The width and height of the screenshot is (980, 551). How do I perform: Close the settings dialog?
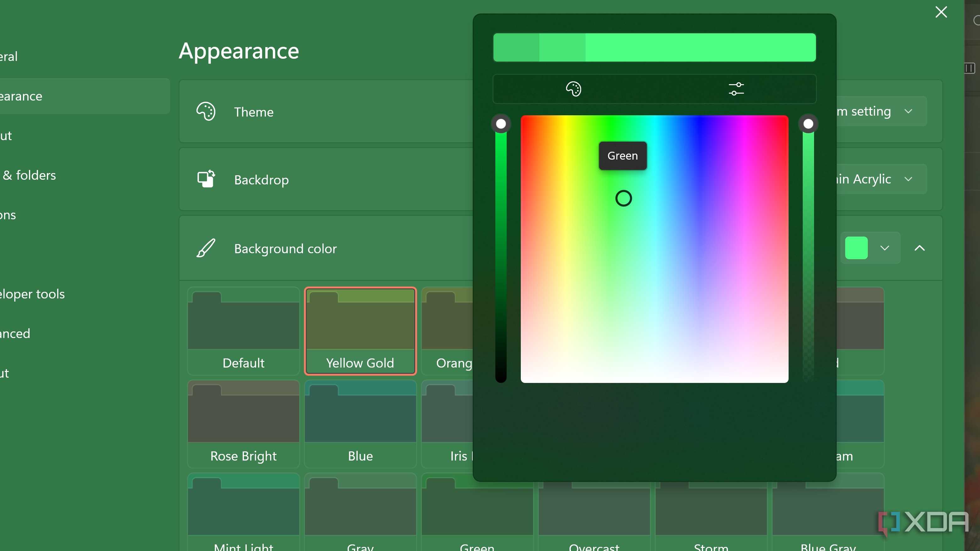coord(941,12)
